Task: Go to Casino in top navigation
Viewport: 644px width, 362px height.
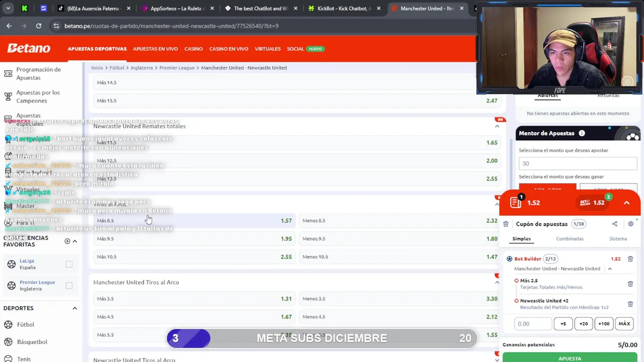Action: pyautogui.click(x=193, y=49)
